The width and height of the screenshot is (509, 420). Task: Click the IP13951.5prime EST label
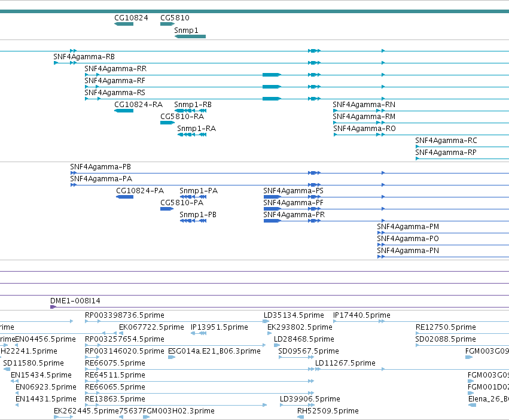click(x=220, y=327)
